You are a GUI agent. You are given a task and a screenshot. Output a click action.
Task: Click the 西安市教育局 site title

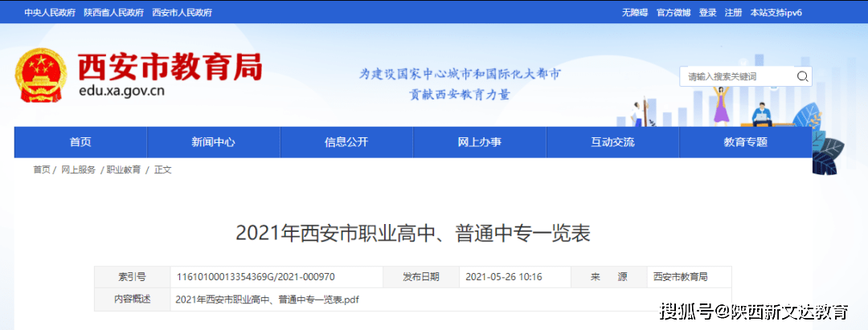point(170,67)
